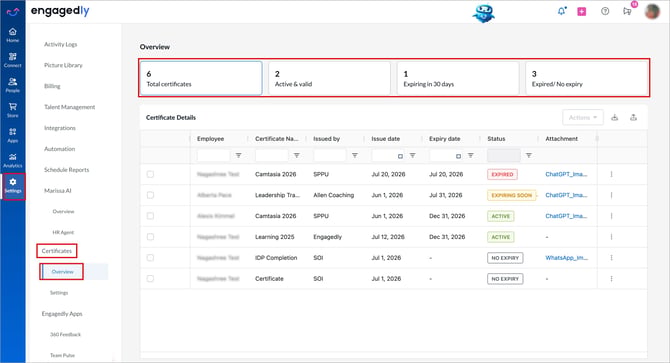Open Picture Library settings page
Image resolution: width=670 pixels, height=363 pixels.
pos(63,65)
